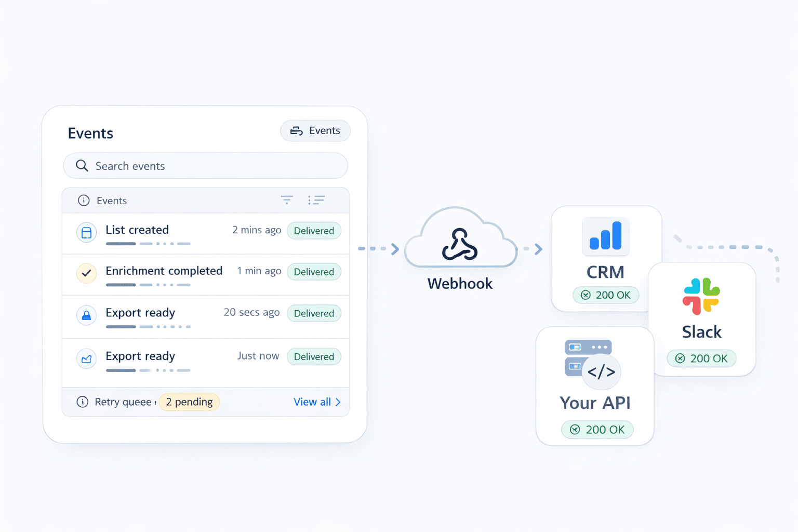The height and width of the screenshot is (532, 798).
Task: Expand View all in the retry queue
Action: [317, 402]
